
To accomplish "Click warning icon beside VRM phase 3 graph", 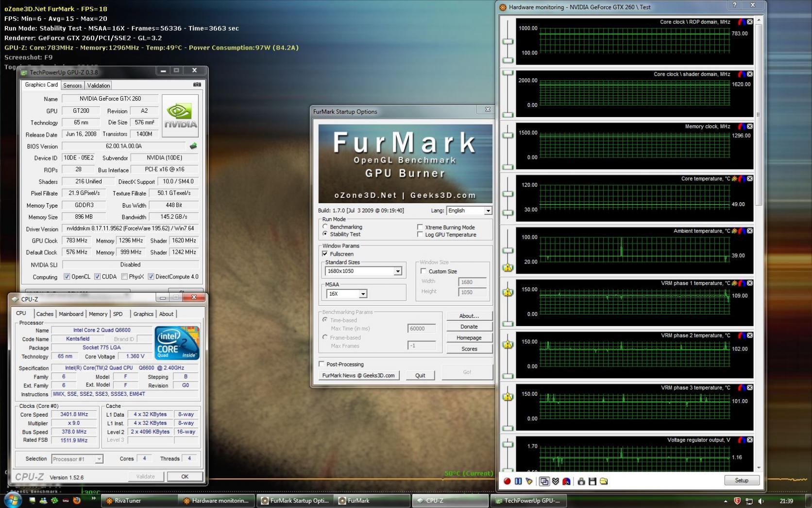I will point(508,397).
